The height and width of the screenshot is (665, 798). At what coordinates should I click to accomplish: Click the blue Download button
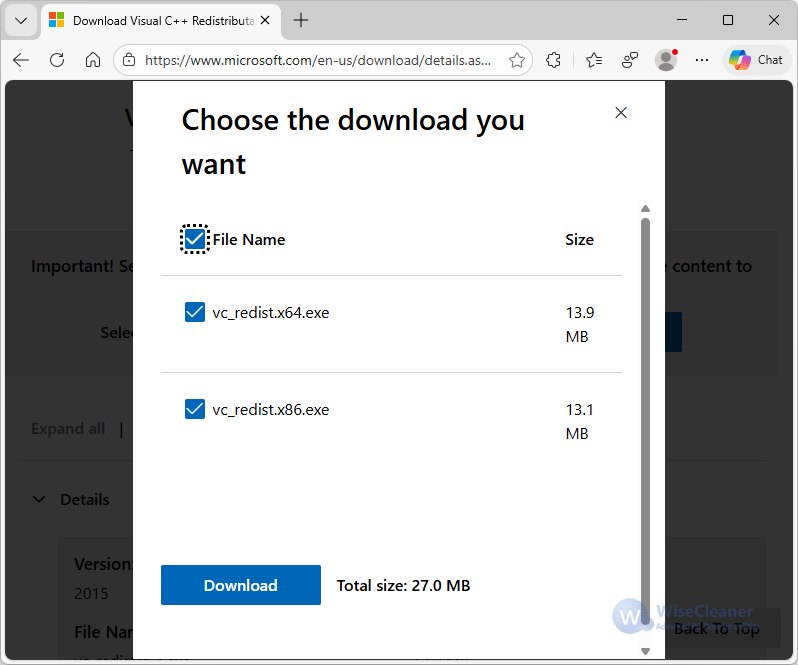[x=241, y=585]
